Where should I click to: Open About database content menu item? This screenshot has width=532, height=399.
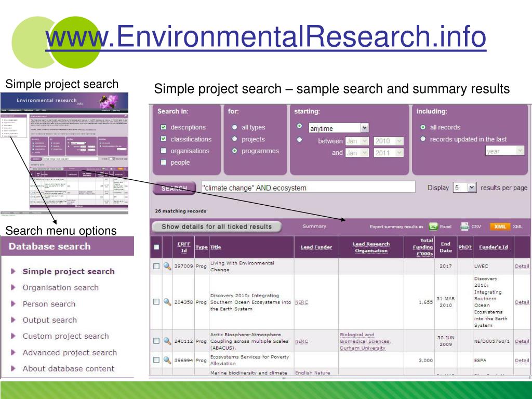(68, 368)
